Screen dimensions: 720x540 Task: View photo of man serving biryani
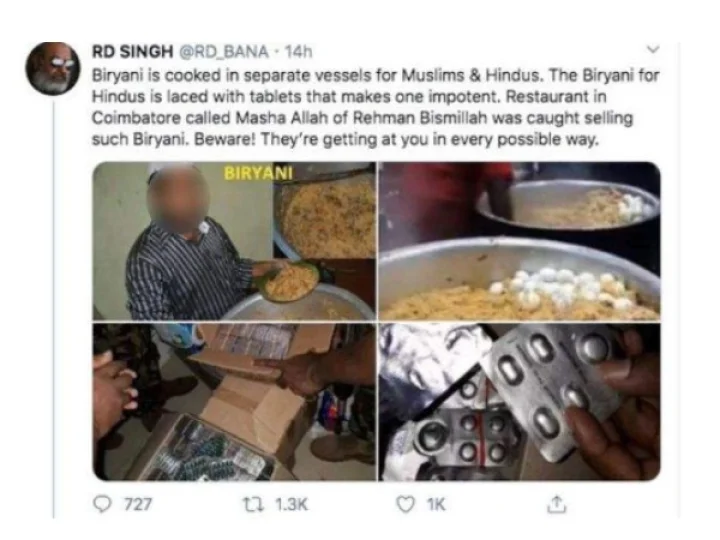coord(234,241)
